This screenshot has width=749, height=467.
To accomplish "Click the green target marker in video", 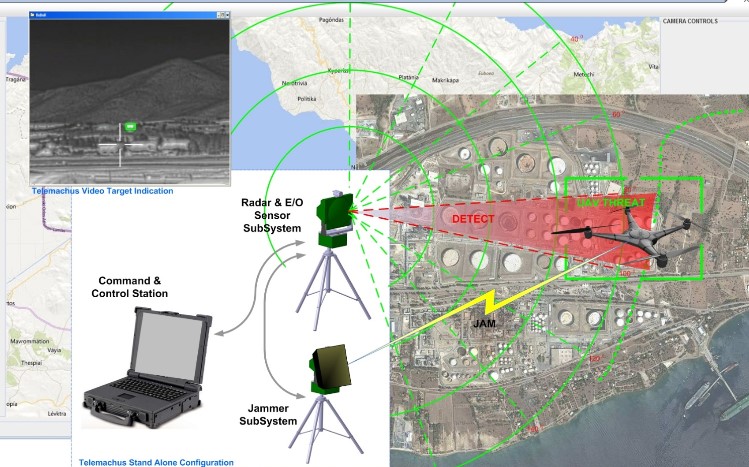I will pos(131,127).
